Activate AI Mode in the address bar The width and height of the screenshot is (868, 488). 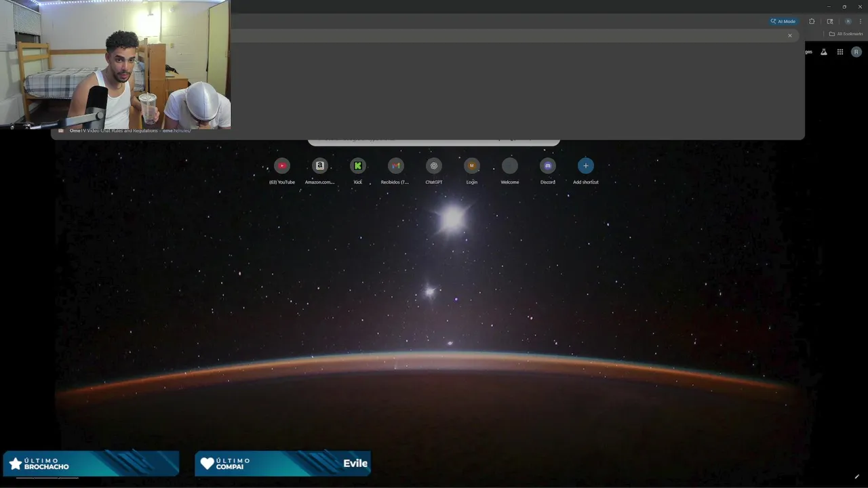pyautogui.click(x=783, y=21)
